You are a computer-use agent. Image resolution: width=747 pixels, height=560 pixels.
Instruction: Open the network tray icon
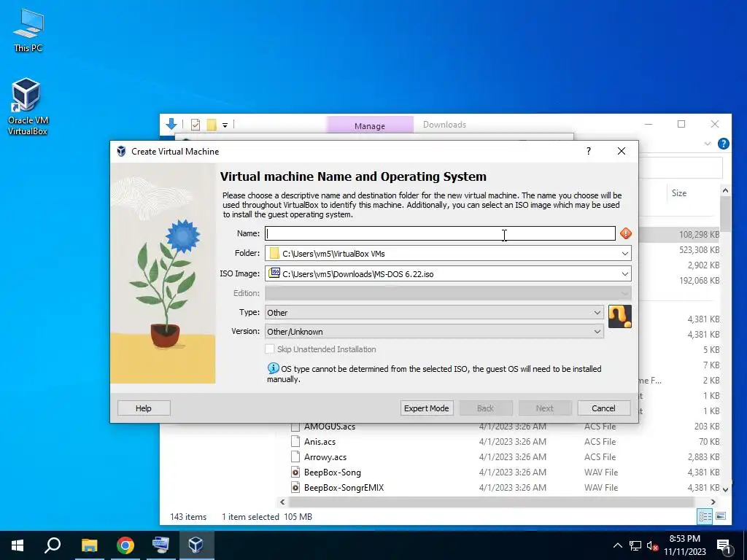point(635,545)
